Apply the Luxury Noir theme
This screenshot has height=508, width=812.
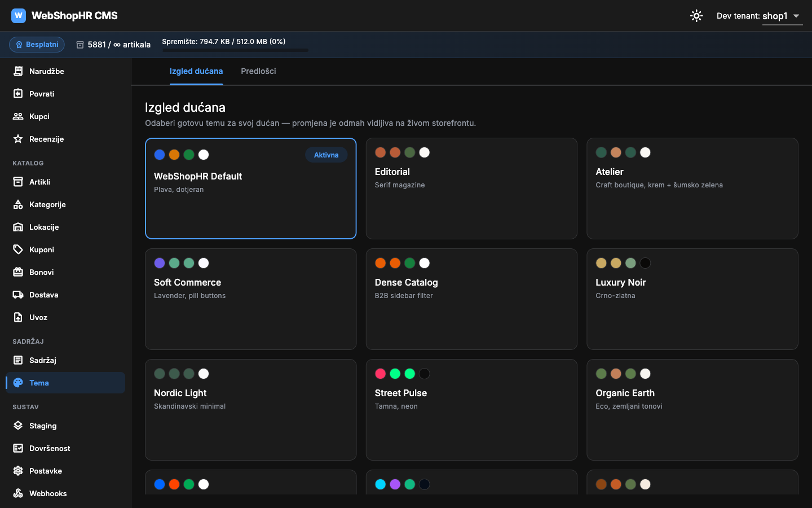[x=692, y=299]
